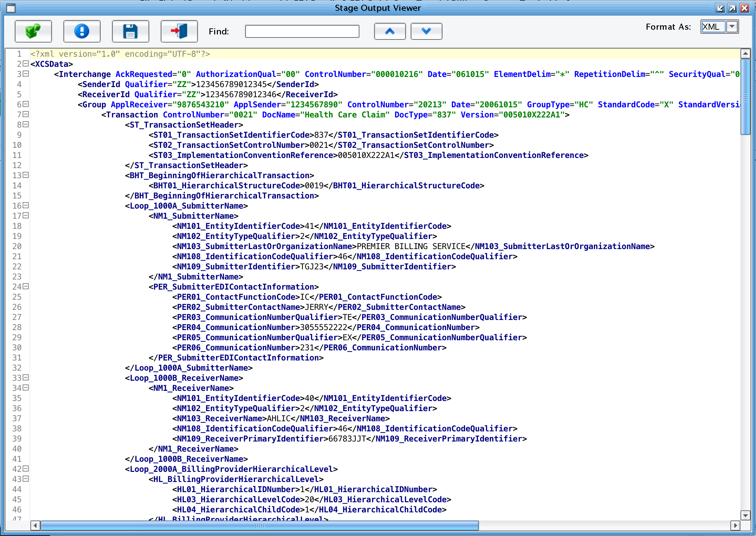
Task: Click NM101_EntityIdentifierCode value 41
Action: [x=309, y=226]
